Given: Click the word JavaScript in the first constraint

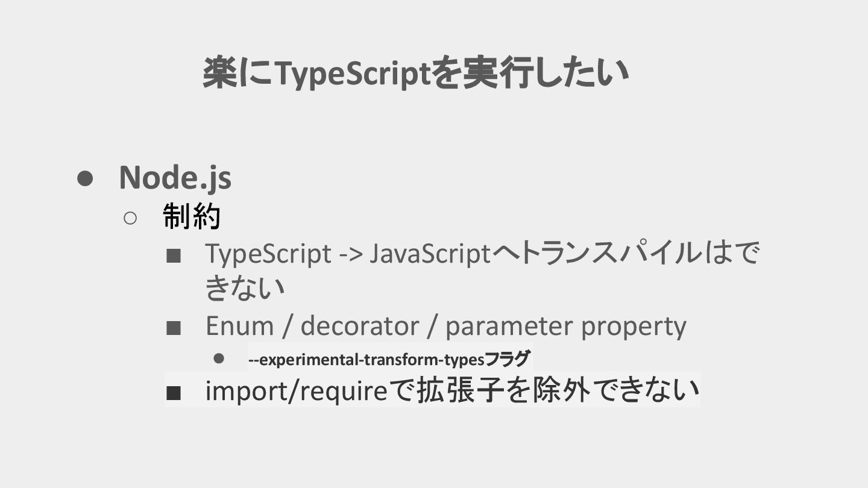Looking at the screenshot, I should [x=430, y=254].
